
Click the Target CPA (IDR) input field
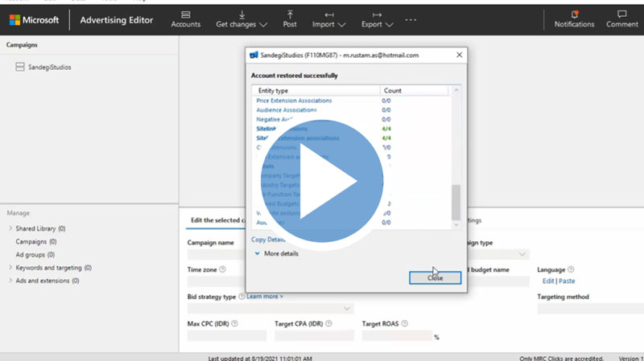314,336
